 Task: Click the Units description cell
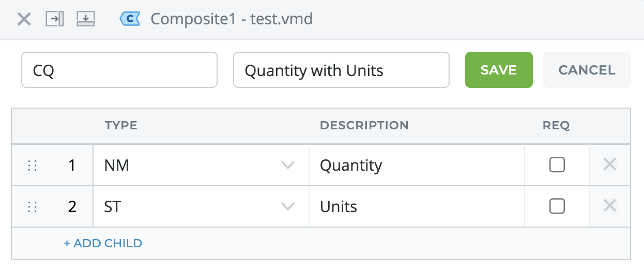pyautogui.click(x=417, y=206)
